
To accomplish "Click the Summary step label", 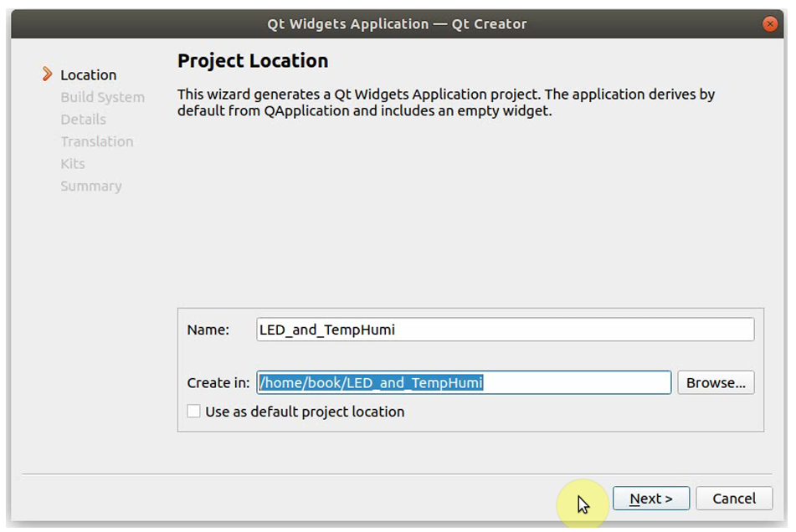I will [91, 187].
